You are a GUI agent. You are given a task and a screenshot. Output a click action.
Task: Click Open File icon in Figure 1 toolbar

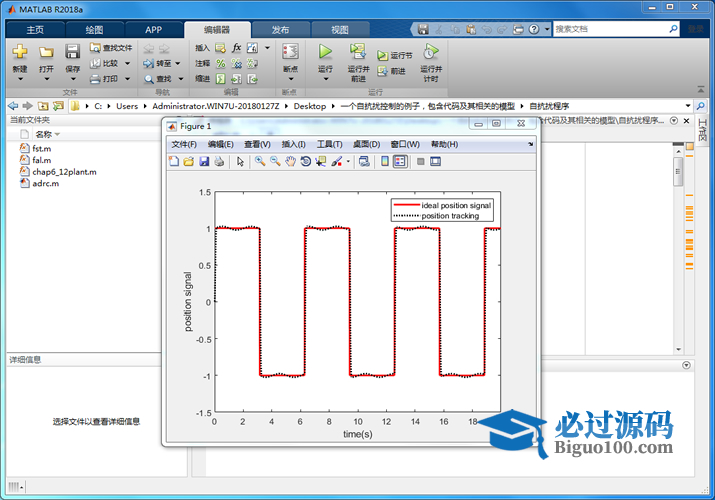point(189,161)
